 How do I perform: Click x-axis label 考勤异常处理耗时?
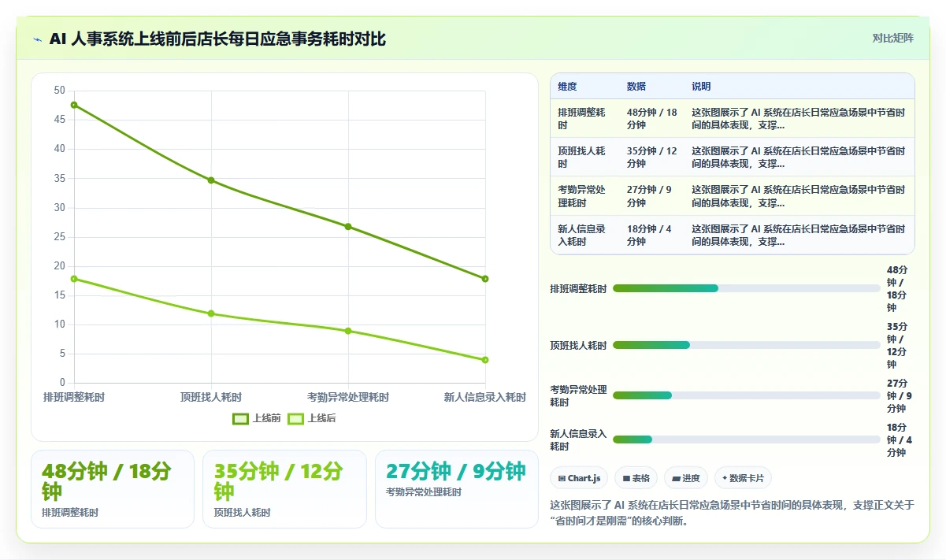[x=348, y=397]
